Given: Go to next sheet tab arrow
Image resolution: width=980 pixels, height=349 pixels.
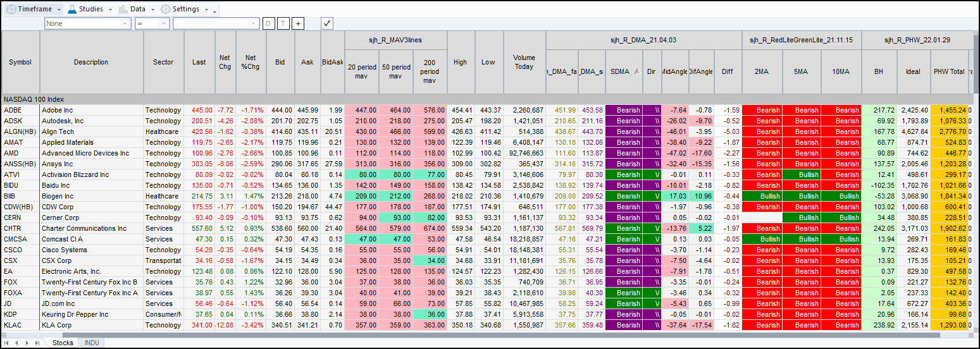Looking at the screenshot, I should coord(27,342).
